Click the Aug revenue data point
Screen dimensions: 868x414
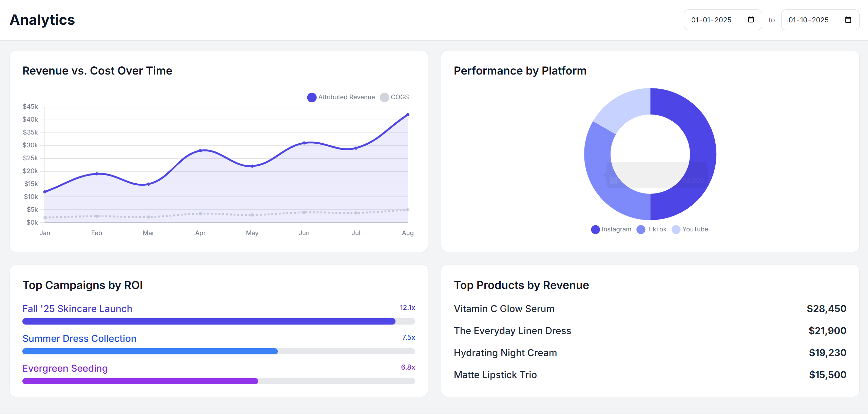408,115
